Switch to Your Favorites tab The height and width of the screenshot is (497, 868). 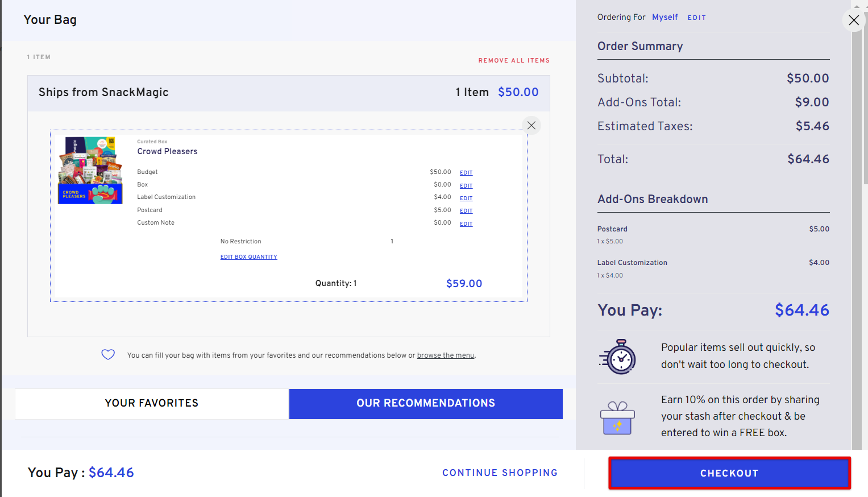pyautogui.click(x=152, y=403)
